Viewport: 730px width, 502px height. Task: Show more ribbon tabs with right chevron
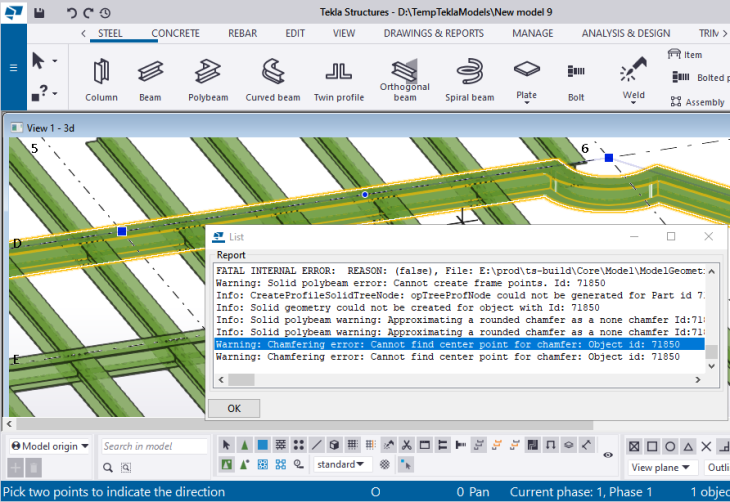pos(724,34)
